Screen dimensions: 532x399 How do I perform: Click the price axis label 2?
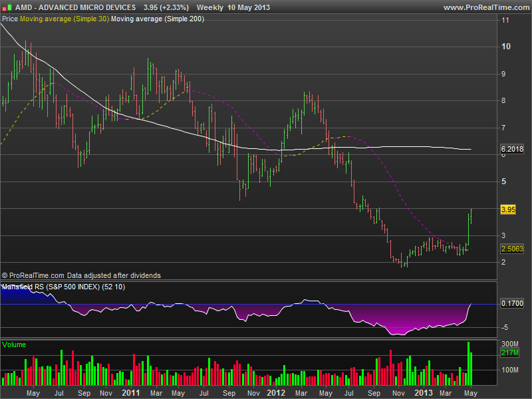tap(503, 262)
